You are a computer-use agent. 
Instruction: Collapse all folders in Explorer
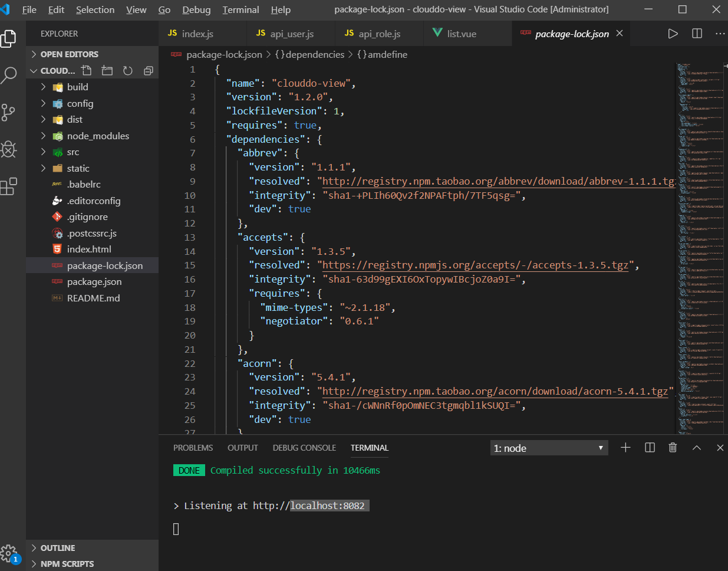pos(148,70)
